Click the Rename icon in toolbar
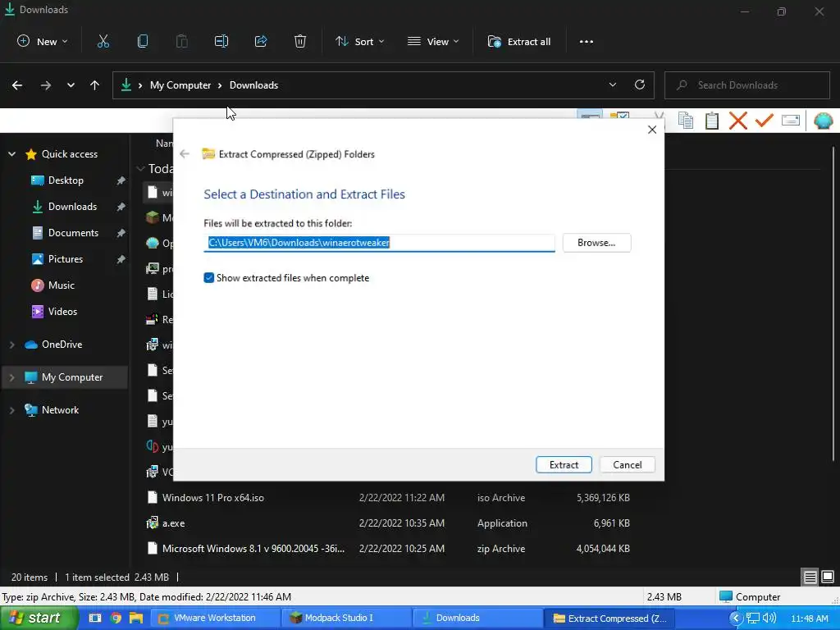840x630 pixels. click(x=221, y=41)
